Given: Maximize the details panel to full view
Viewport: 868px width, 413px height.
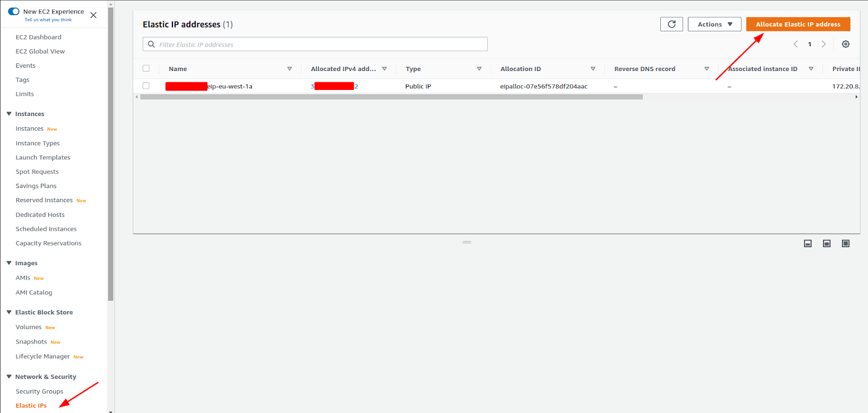Looking at the screenshot, I should pyautogui.click(x=845, y=244).
